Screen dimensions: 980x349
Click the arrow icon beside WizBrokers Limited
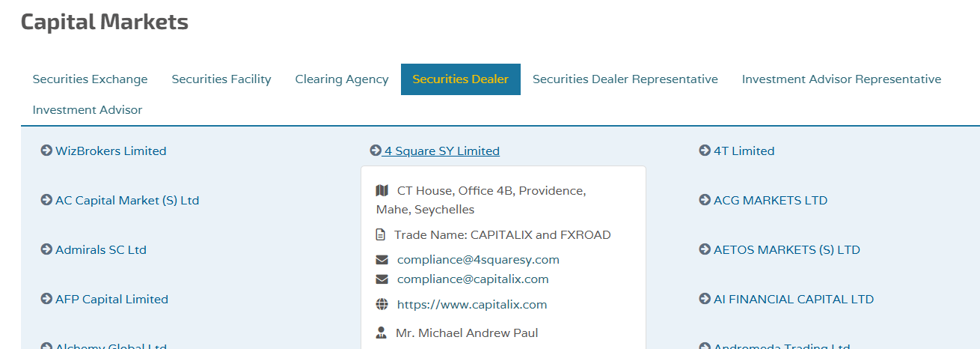click(46, 151)
